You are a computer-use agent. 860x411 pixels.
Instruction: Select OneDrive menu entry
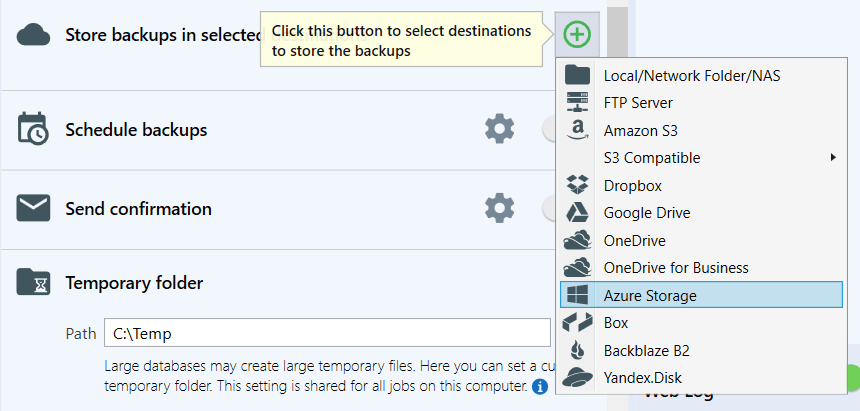click(x=701, y=240)
